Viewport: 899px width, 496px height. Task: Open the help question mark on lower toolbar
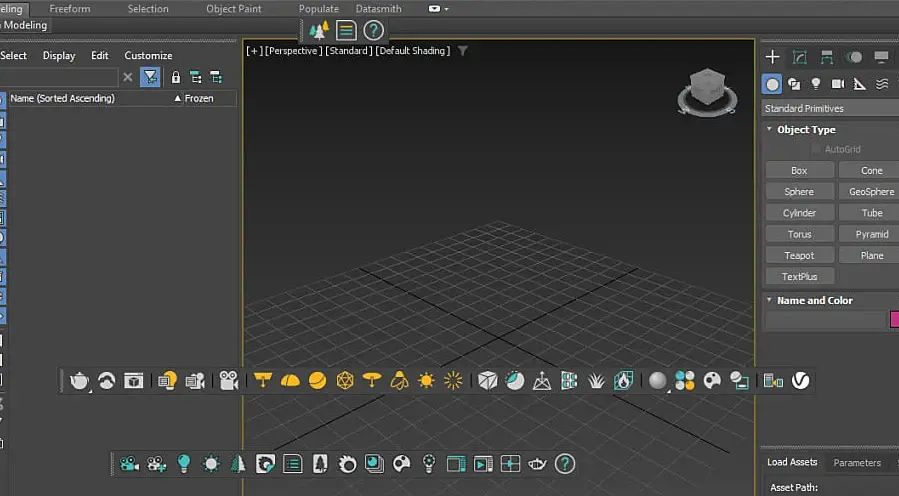(565, 464)
